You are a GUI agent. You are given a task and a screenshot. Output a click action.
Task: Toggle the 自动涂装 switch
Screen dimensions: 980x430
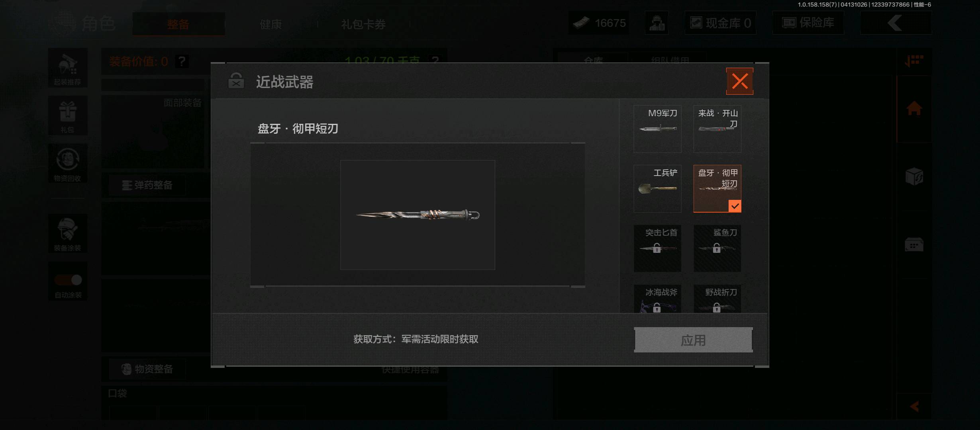coord(68,280)
